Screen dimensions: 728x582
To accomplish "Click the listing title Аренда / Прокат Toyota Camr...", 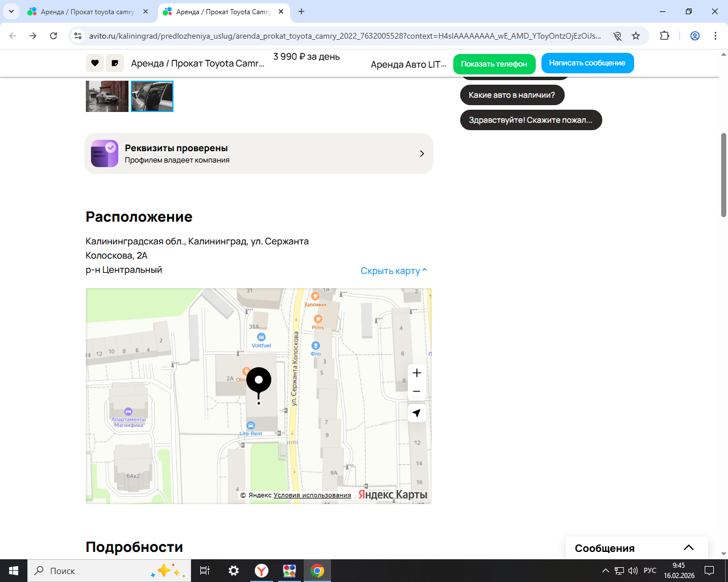I will click(x=198, y=63).
